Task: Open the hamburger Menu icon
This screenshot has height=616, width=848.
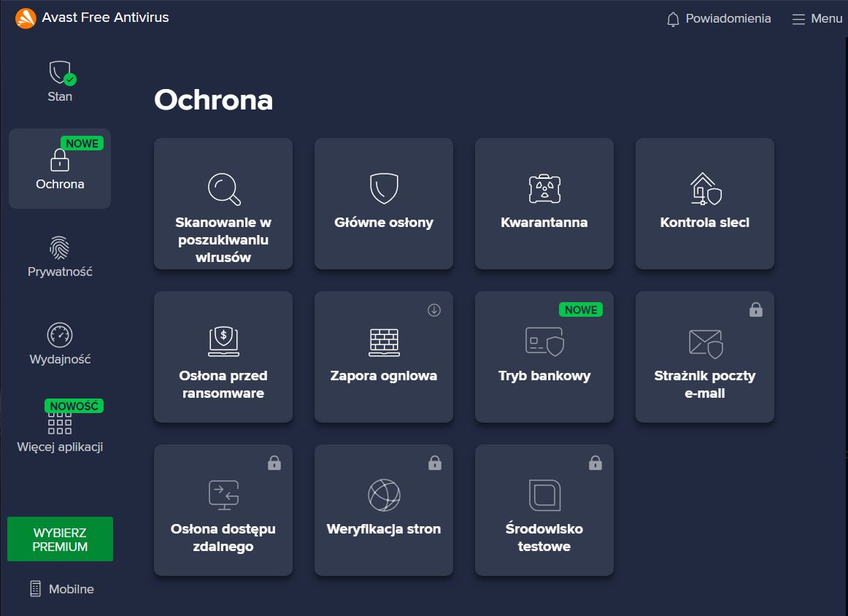Action: point(798,20)
